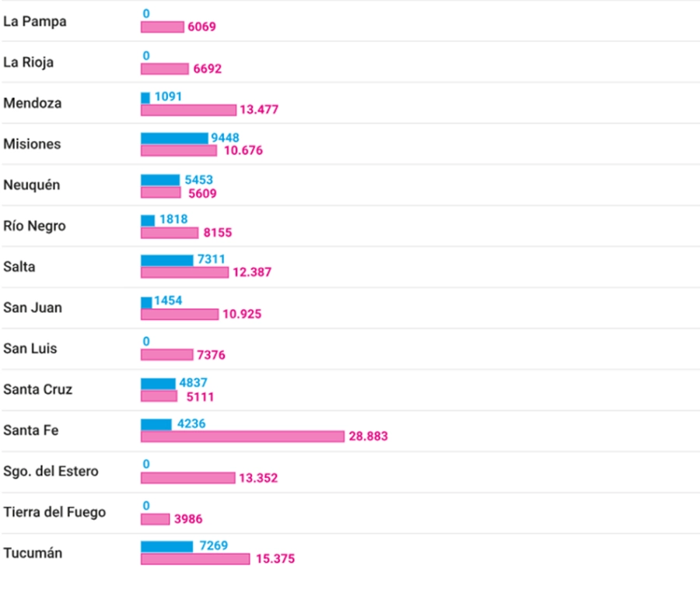Click the 9448 blue value label
The width and height of the screenshot is (700, 590).
225,138
